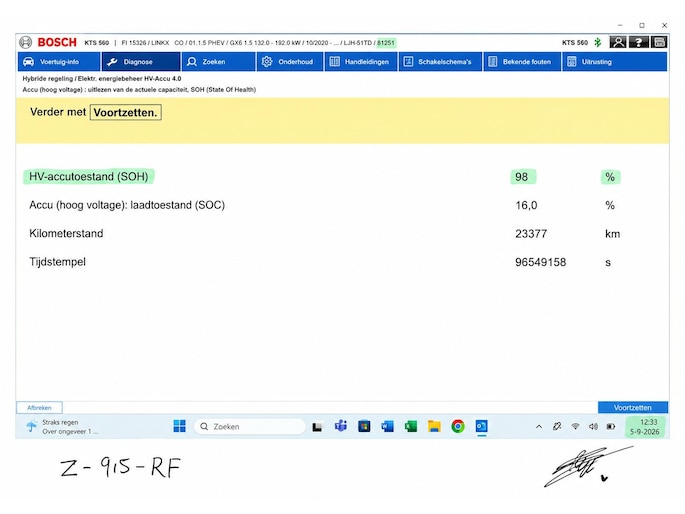Open the Onderhoud maintenance tab
This screenshot has height=514, width=685.
[x=290, y=62]
